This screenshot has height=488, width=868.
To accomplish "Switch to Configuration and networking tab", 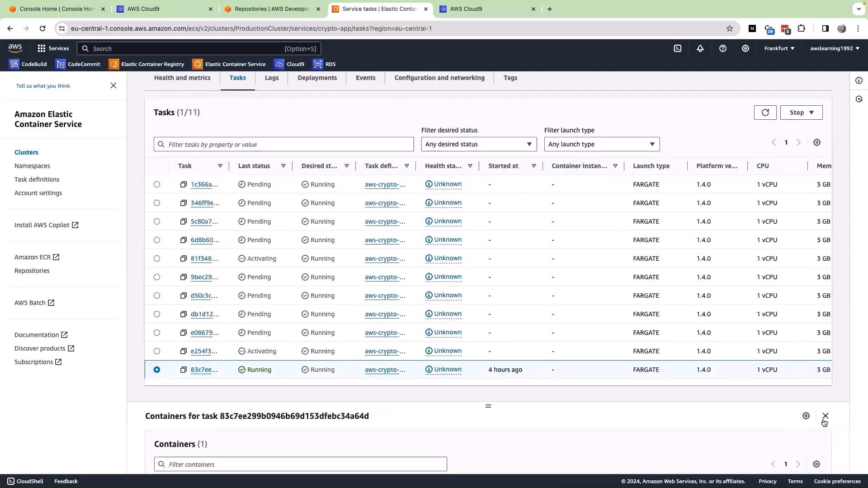I will [x=439, y=78].
